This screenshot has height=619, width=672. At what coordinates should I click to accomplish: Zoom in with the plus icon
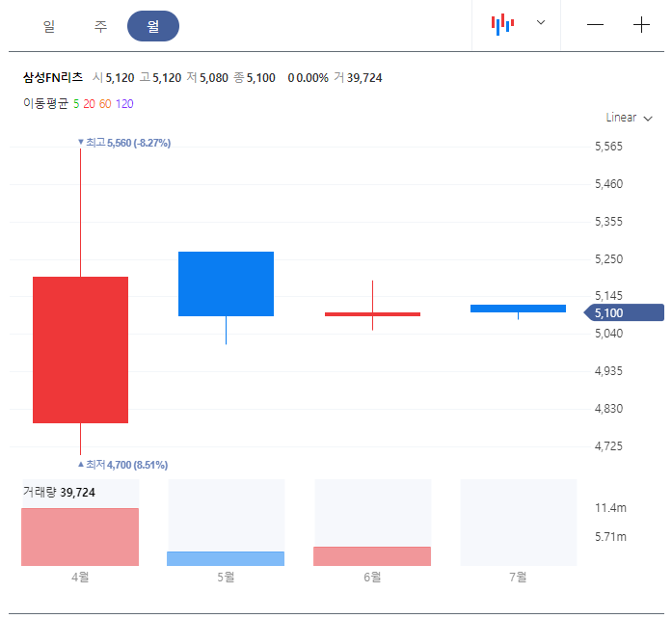tap(641, 25)
